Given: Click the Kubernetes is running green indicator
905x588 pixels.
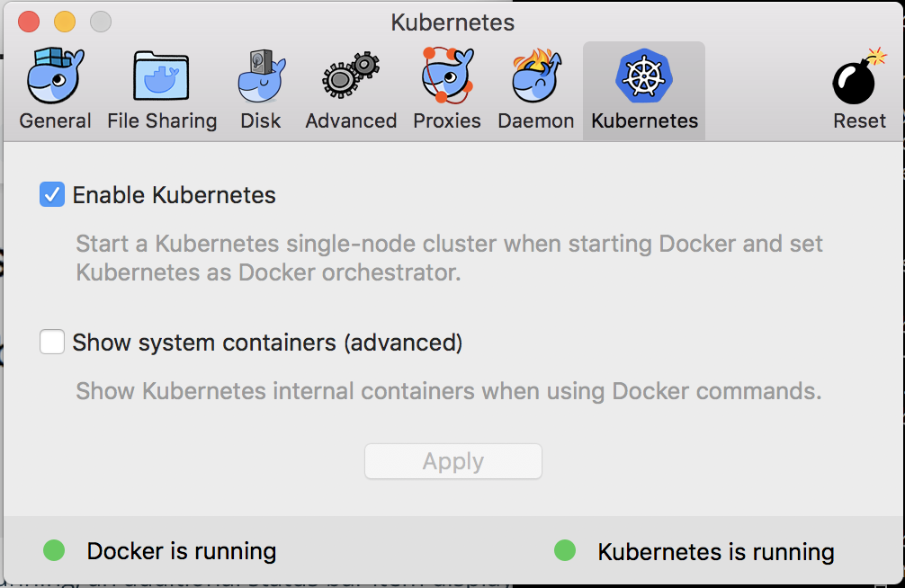Looking at the screenshot, I should click(565, 550).
